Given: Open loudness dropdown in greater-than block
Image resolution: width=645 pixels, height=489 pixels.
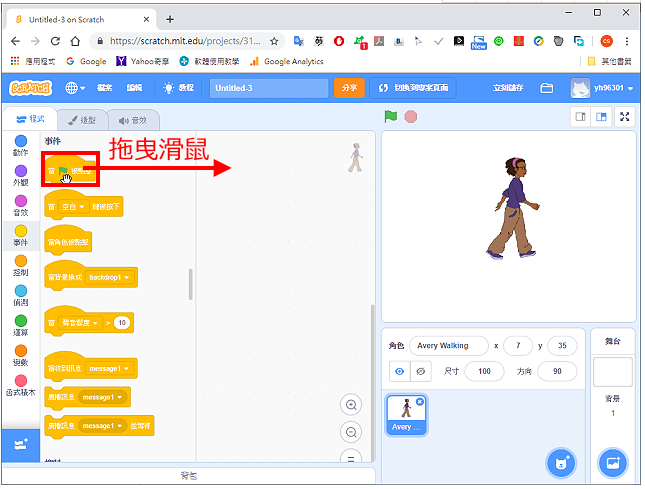Looking at the screenshot, I should click(81, 323).
